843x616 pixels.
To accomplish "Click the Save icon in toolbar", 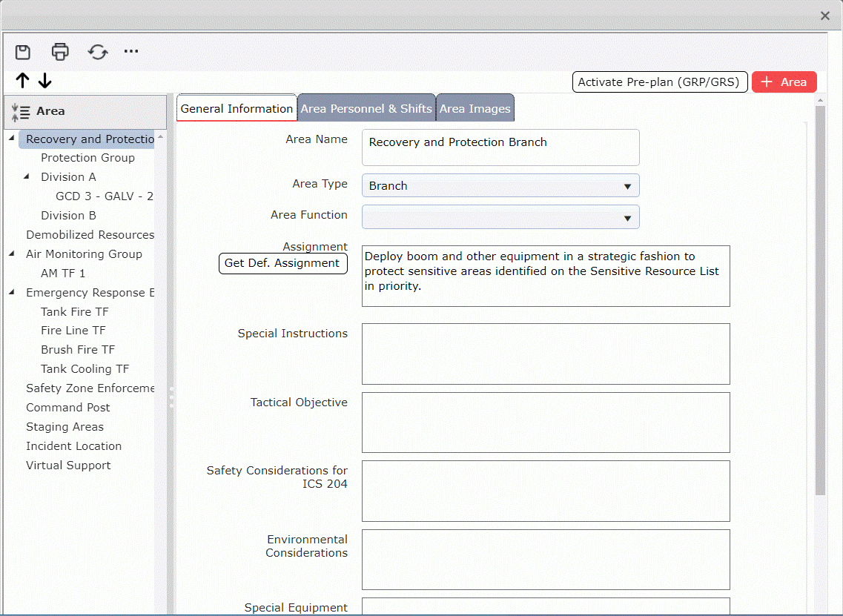I will (x=22, y=52).
